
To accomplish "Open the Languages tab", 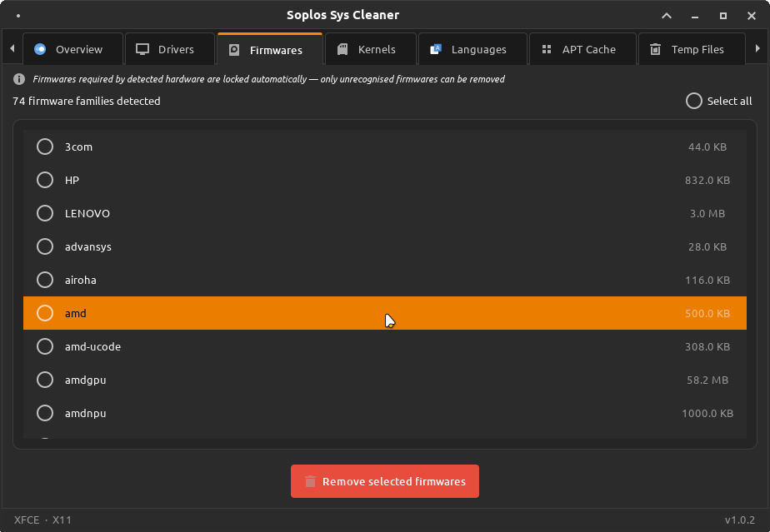I will click(472, 49).
